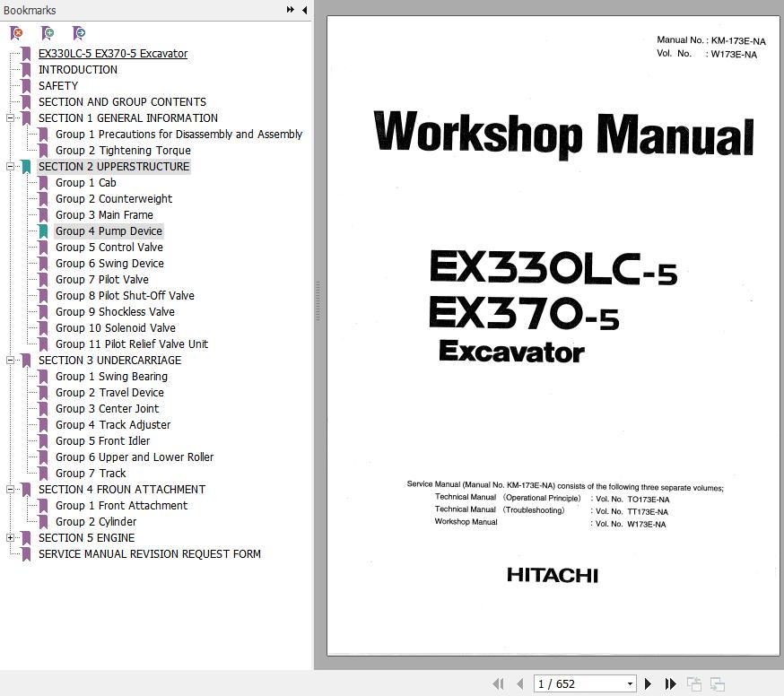Select SECTION 2 UPPERSTRUCTURE bookmark
The width and height of the screenshot is (784, 696).
(x=114, y=167)
